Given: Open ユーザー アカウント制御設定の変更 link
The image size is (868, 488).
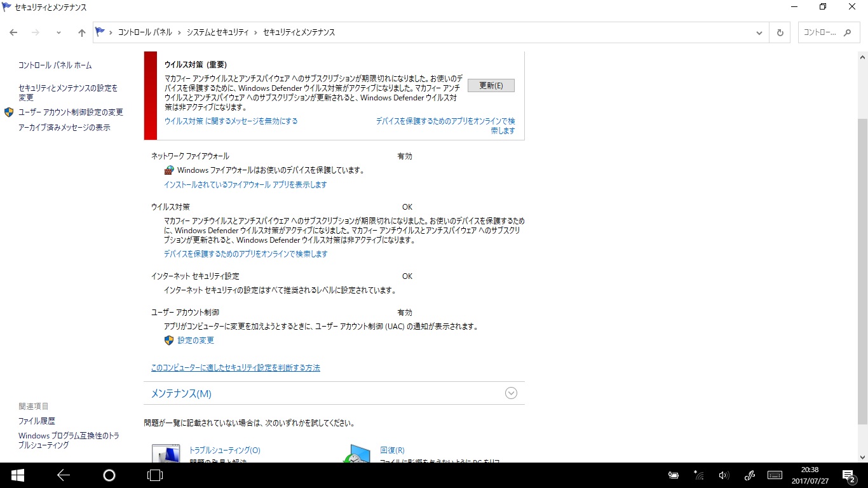Looking at the screenshot, I should 71,112.
